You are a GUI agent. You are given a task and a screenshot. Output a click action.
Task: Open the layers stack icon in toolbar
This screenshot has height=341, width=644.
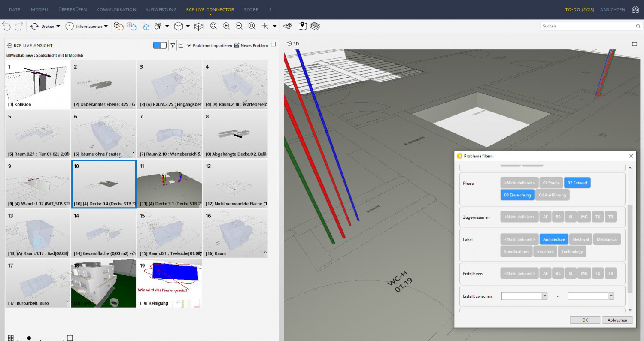click(x=315, y=26)
